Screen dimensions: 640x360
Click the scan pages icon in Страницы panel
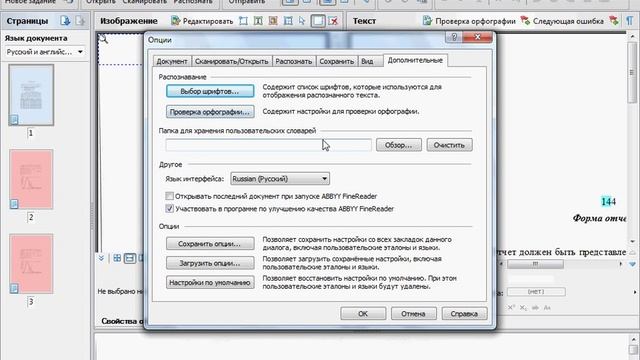(x=65, y=21)
